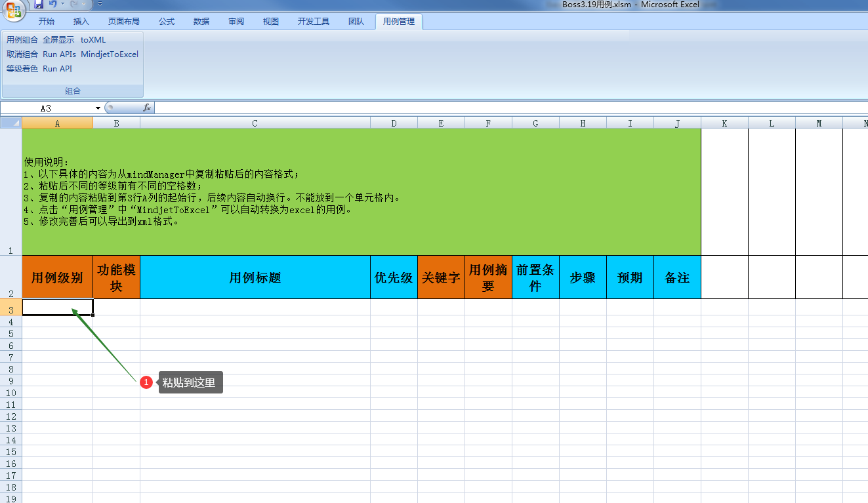
Task: Click the 用例组合 command
Action: [22, 39]
